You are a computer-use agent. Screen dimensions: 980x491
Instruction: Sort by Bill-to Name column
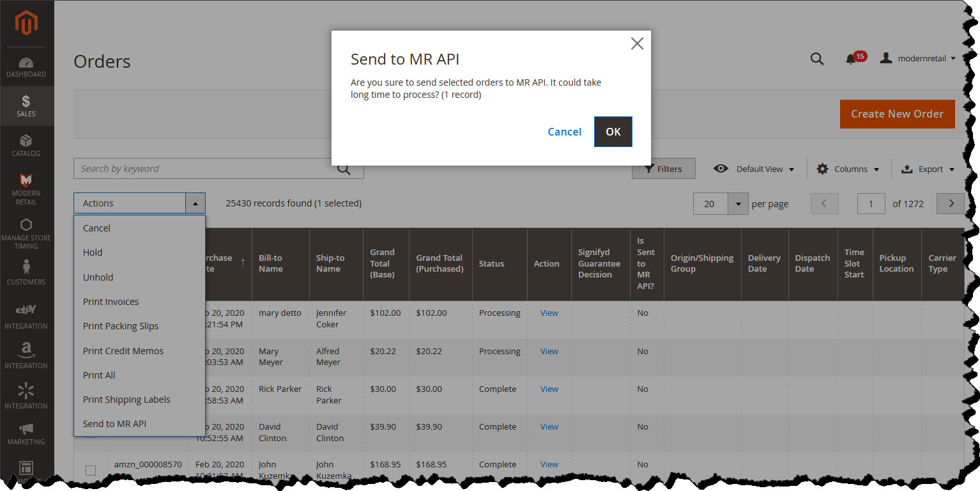280,263
